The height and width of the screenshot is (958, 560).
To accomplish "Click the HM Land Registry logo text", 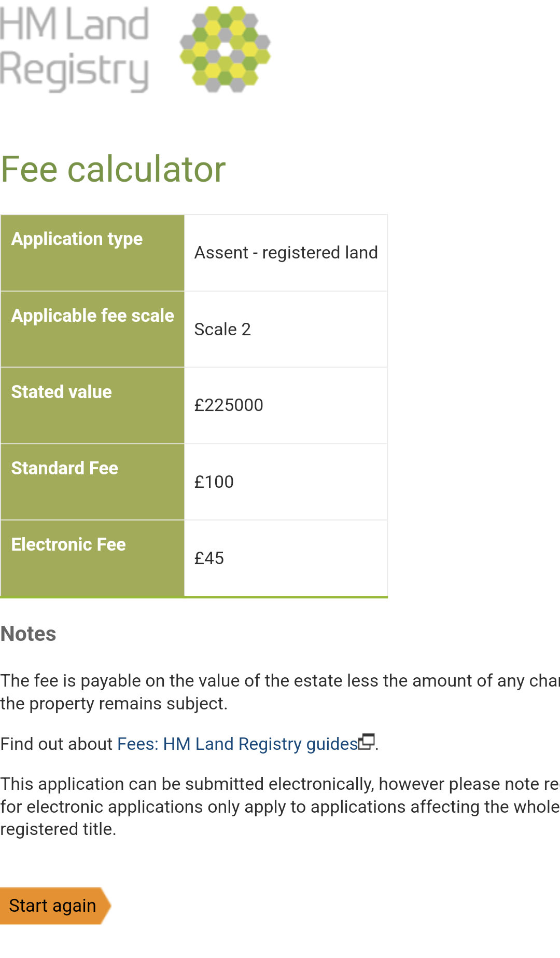I will [x=75, y=49].
